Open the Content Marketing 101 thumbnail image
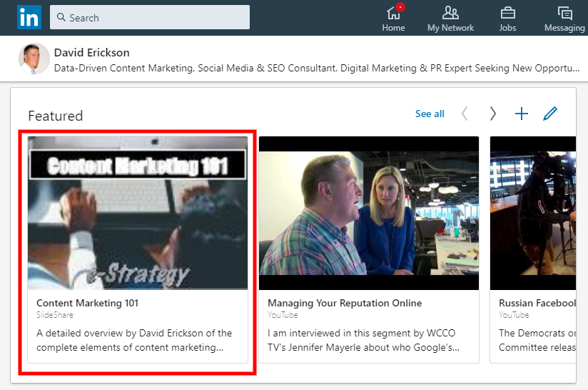The height and width of the screenshot is (390, 588). pos(138,213)
